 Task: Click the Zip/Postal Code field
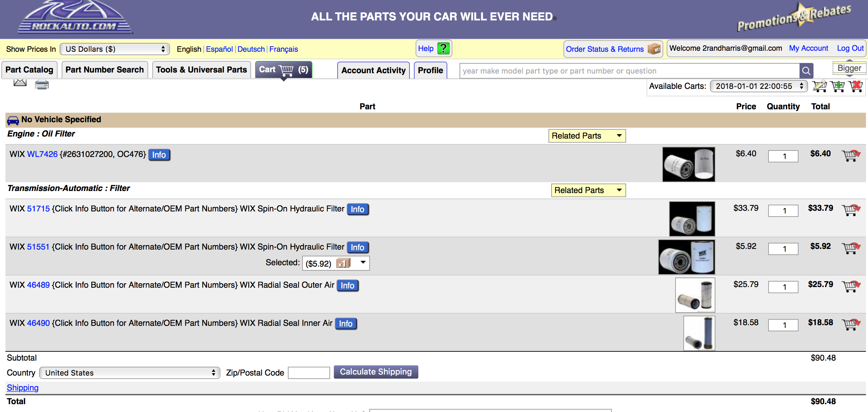pos(309,373)
